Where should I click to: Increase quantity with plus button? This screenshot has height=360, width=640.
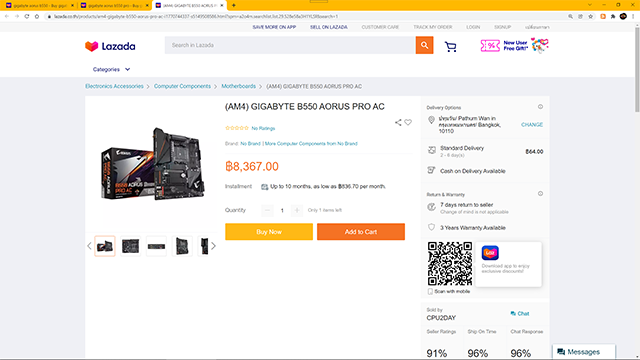click(x=297, y=210)
